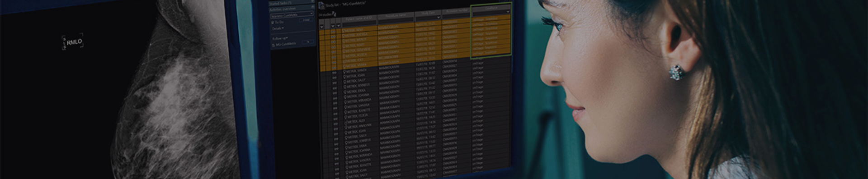This screenshot has width=868, height=179.
Task: Click the image-status icon in METRIX, JOAN row
Action: [335, 77]
